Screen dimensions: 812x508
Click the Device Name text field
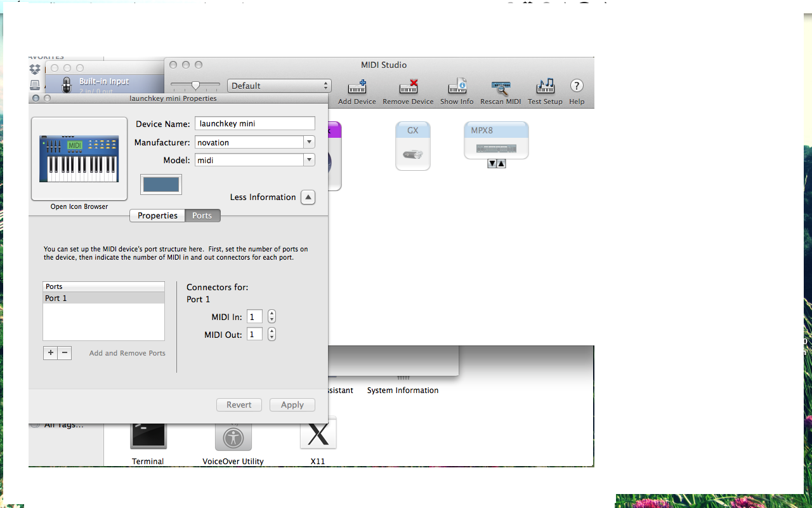point(254,124)
